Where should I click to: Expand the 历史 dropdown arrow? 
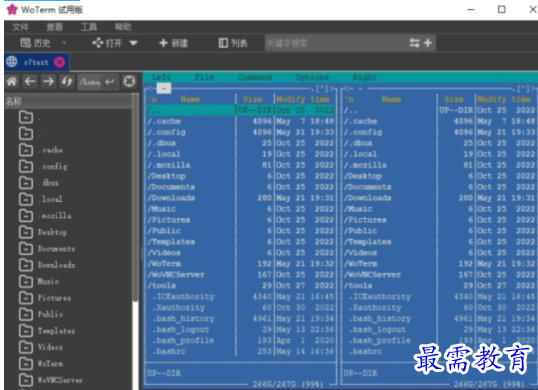coord(64,43)
